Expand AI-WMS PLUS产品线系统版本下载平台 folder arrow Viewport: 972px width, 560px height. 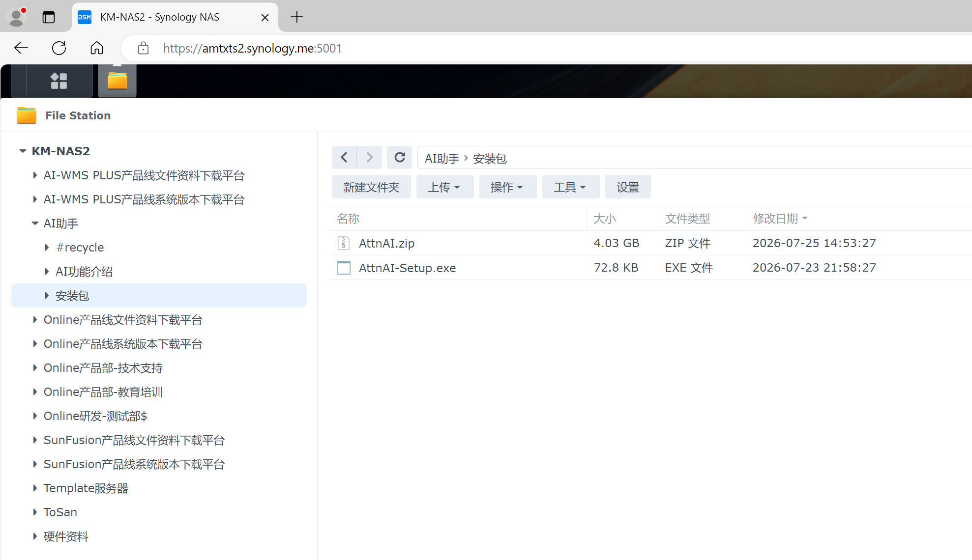click(35, 199)
